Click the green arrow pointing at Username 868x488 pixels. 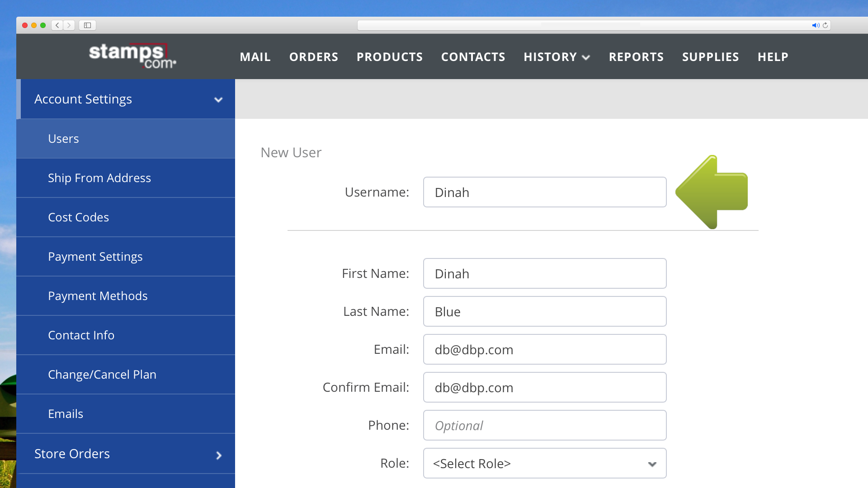[x=712, y=192]
